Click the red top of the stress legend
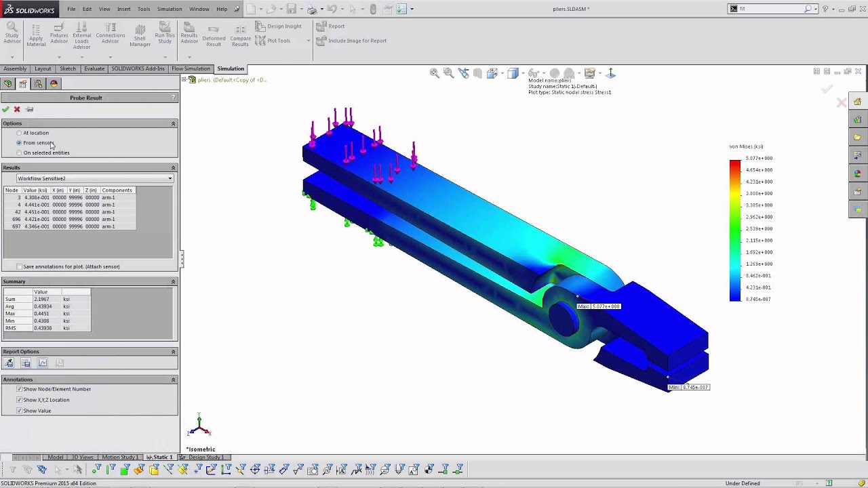 (735, 165)
